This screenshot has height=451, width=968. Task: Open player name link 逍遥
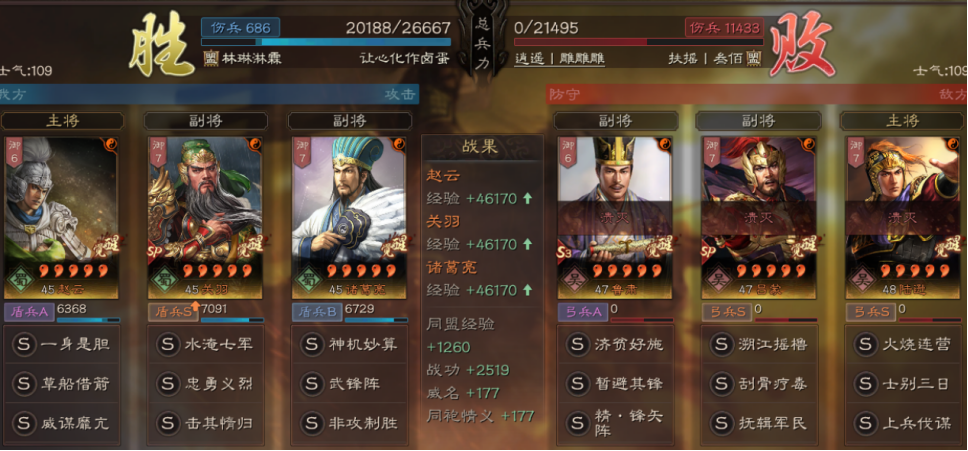pos(530,59)
